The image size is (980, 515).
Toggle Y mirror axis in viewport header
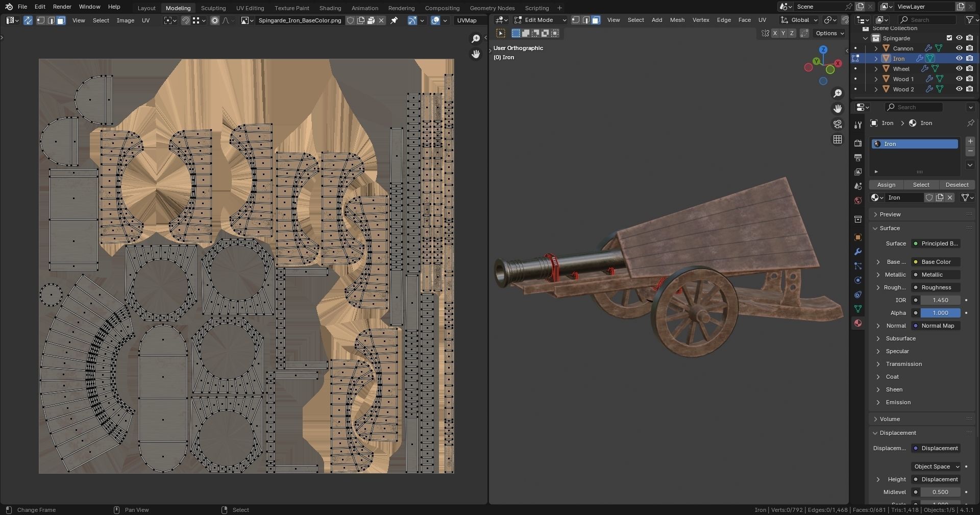point(783,33)
